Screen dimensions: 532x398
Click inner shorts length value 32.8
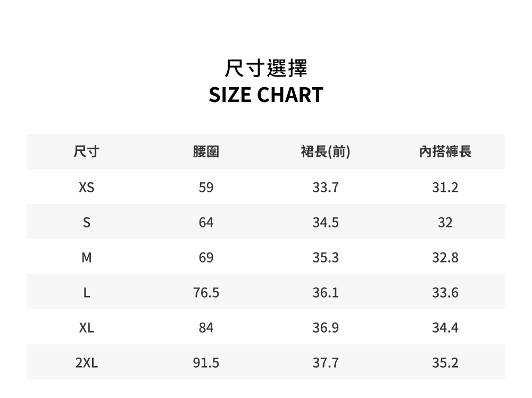pyautogui.click(x=445, y=258)
